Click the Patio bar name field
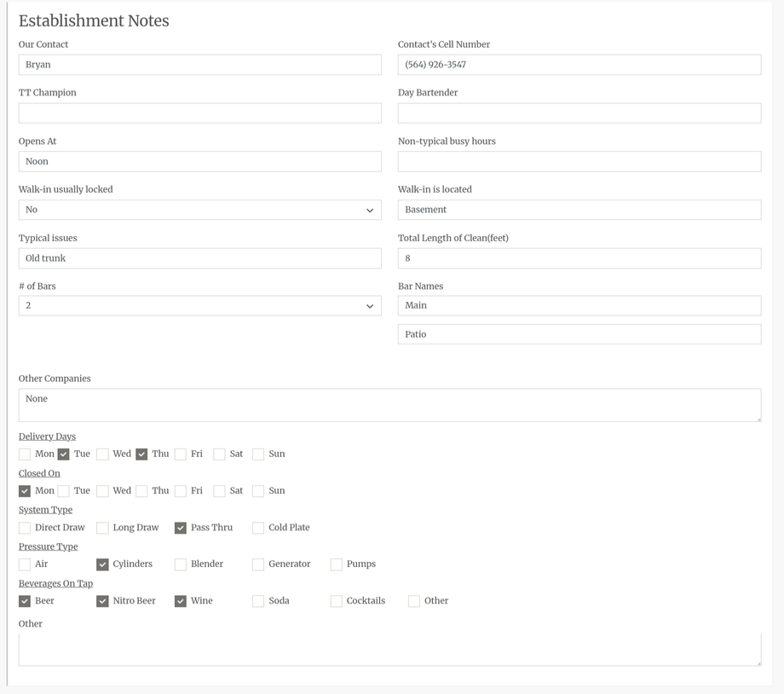Image resolution: width=784 pixels, height=694 pixels. (x=579, y=334)
